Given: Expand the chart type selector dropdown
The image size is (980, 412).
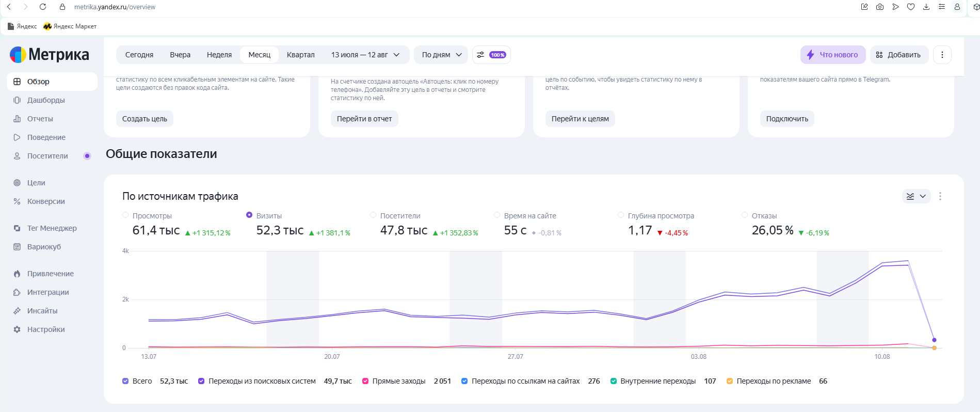Looking at the screenshot, I should [917, 196].
